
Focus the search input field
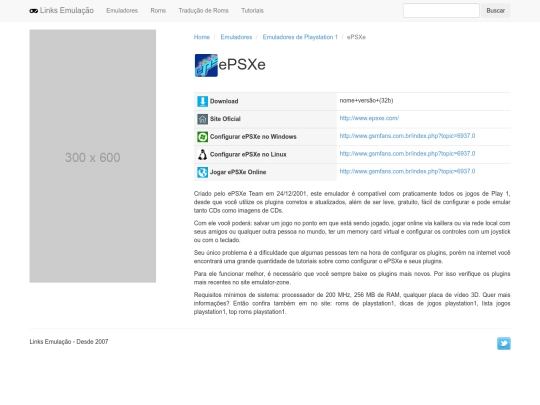point(441,11)
